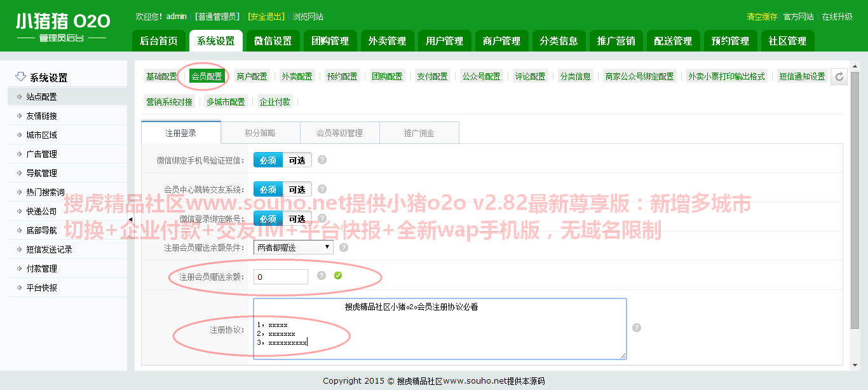Collapse sidebar using the left arrow handle

pyautogui.click(x=130, y=219)
